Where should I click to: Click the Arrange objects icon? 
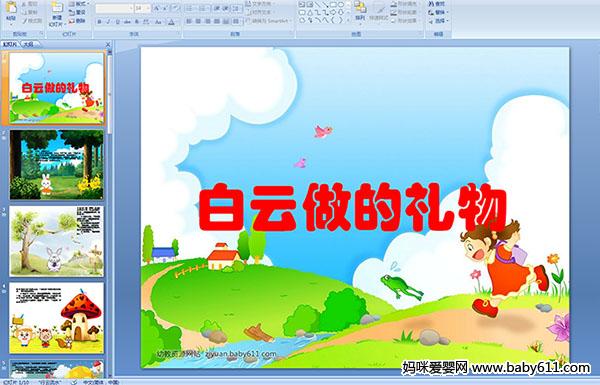[360, 10]
